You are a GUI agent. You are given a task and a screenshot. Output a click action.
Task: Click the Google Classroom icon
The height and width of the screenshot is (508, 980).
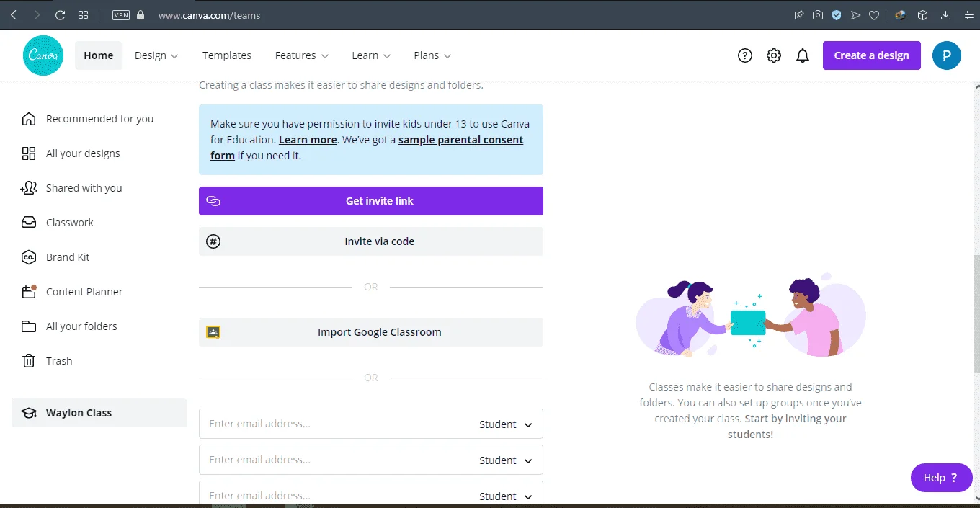click(x=213, y=332)
